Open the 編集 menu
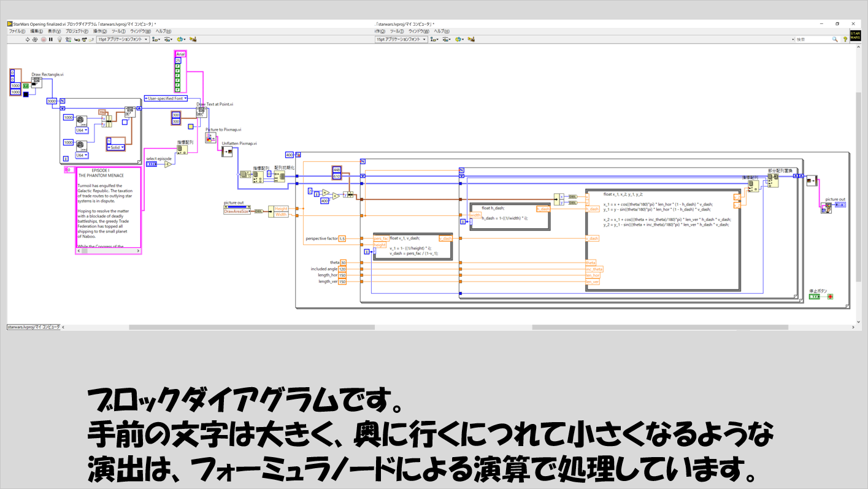Image resolution: width=868 pixels, height=489 pixels. click(37, 31)
